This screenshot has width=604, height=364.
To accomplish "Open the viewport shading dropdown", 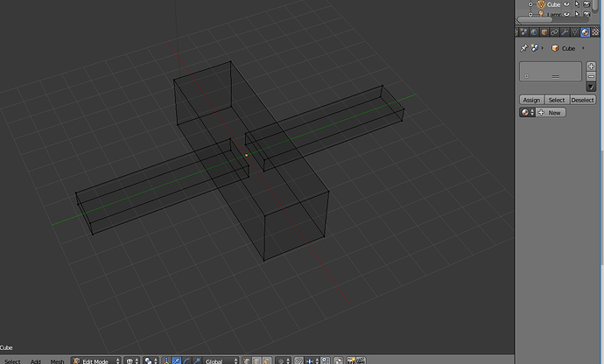I will pyautogui.click(x=132, y=360).
